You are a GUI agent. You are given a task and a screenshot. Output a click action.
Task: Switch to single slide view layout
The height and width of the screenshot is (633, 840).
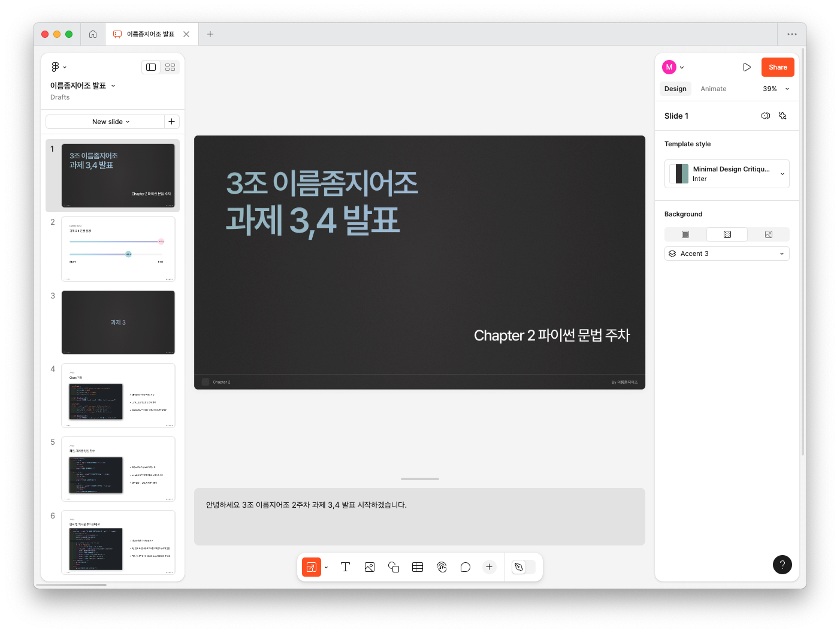pos(151,67)
